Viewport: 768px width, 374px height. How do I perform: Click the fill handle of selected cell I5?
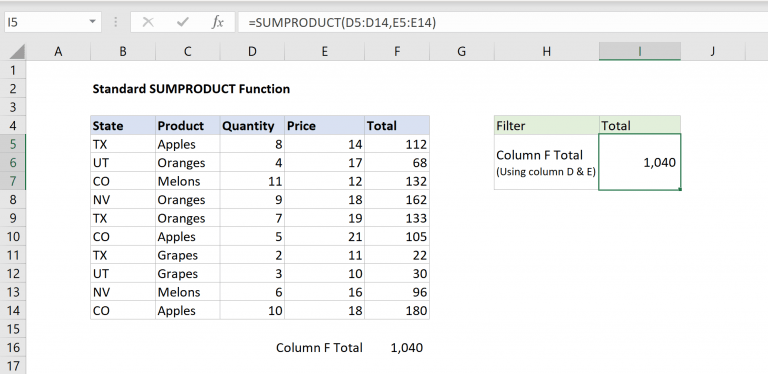pos(680,189)
